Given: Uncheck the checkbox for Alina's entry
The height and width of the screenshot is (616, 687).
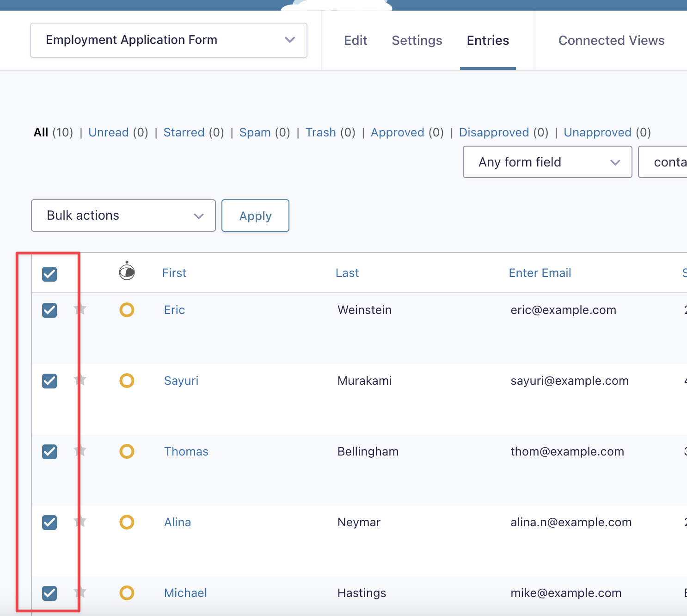Looking at the screenshot, I should point(49,523).
